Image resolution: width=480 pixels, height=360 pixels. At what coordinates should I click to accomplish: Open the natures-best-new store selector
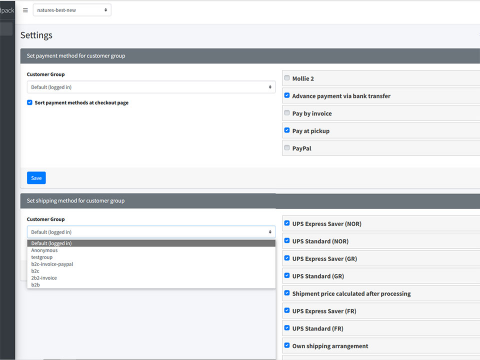coord(72,10)
